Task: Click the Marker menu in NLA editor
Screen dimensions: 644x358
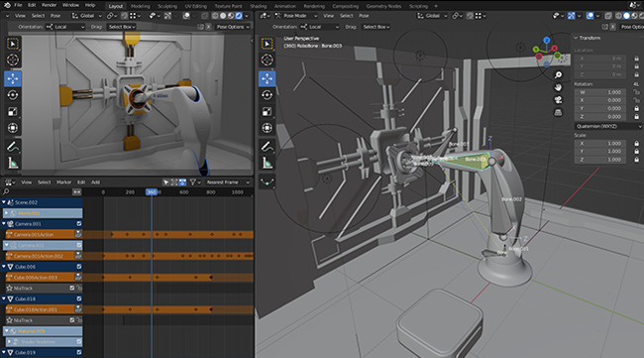Action: (63, 182)
